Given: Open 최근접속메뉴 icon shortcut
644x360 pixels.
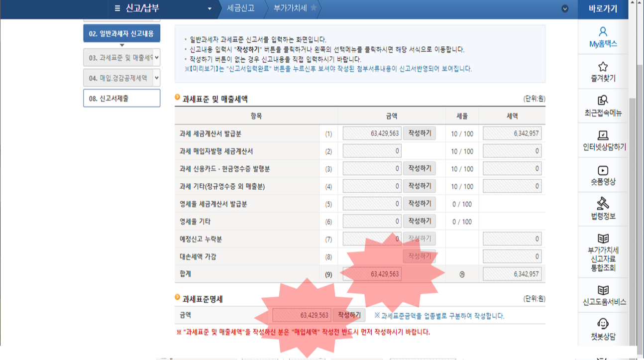Looking at the screenshot, I should 603,101.
